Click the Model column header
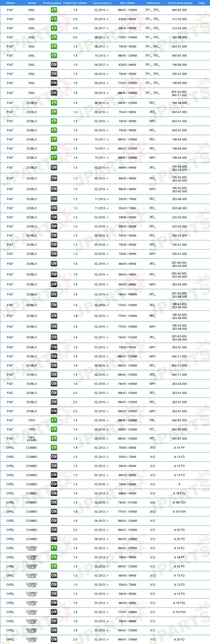This screenshot has width=210, height=644. [x=32, y=3]
